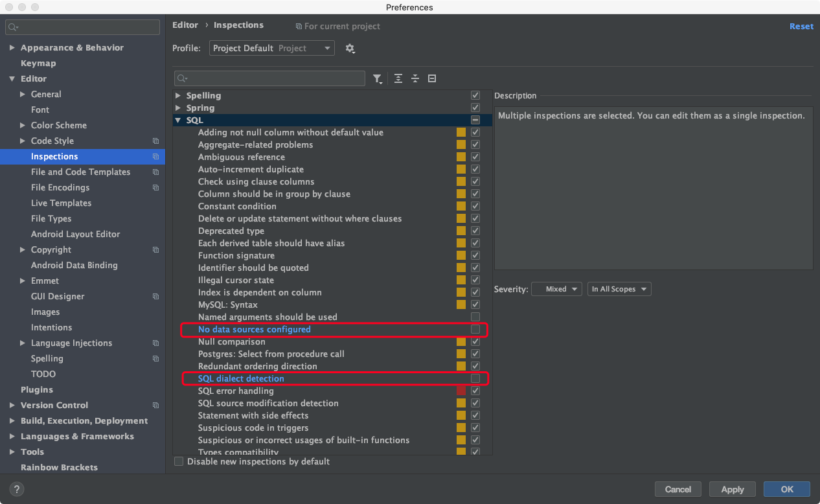The image size is (820, 504).
Task: Select Intentions in the sidebar
Action: point(51,328)
